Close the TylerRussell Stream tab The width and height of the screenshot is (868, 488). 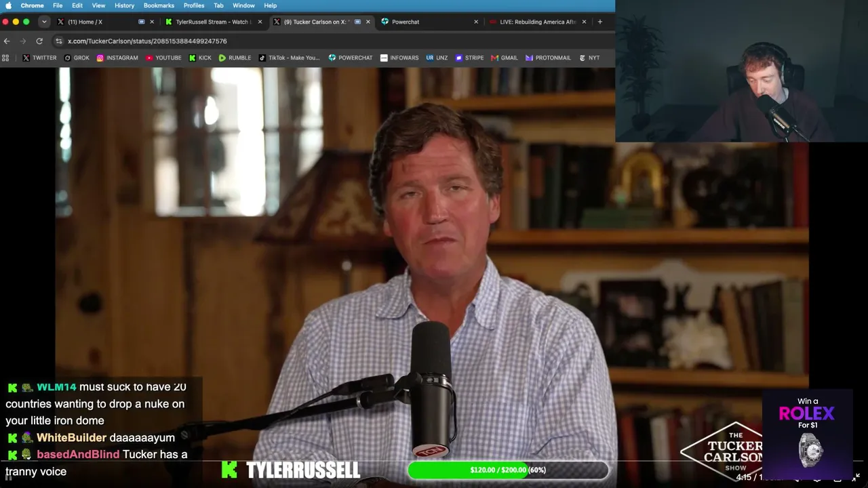(x=260, y=22)
